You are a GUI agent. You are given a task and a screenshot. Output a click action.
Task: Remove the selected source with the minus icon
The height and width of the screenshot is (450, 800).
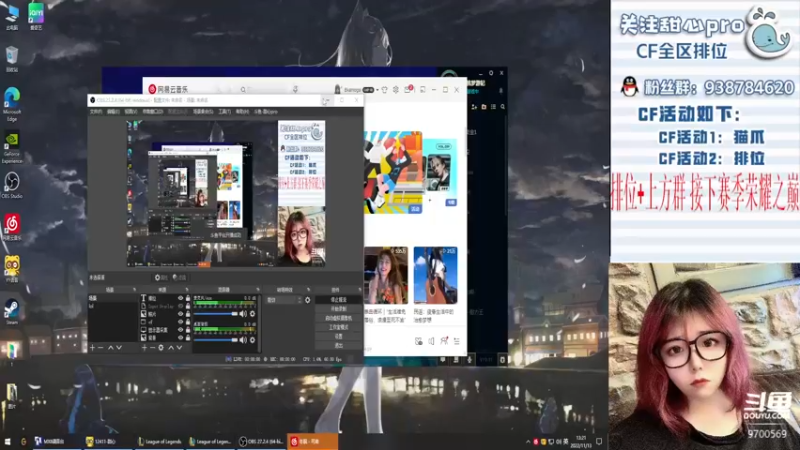[153, 347]
